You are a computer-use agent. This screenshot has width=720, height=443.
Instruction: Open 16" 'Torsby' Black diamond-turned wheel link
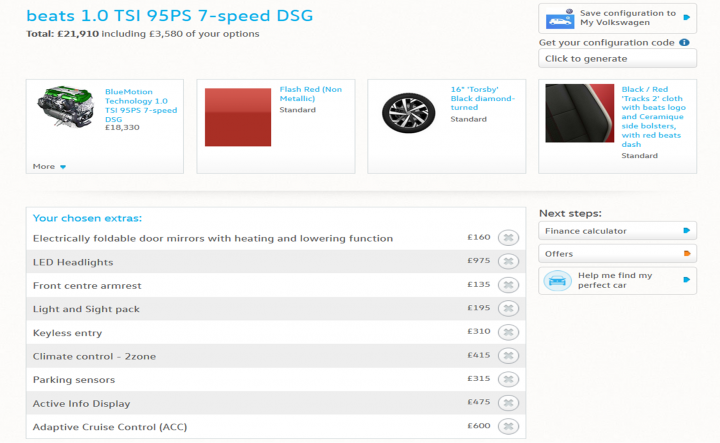pos(483,98)
